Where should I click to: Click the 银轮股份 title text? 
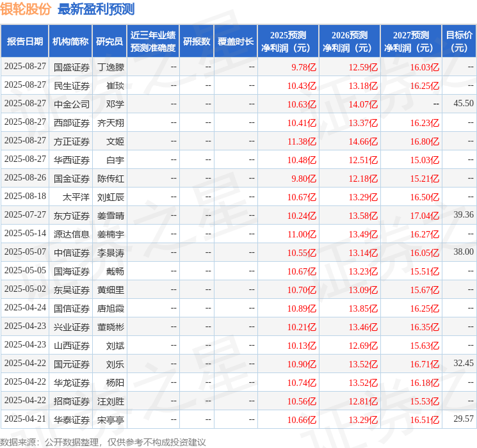coord(25,9)
